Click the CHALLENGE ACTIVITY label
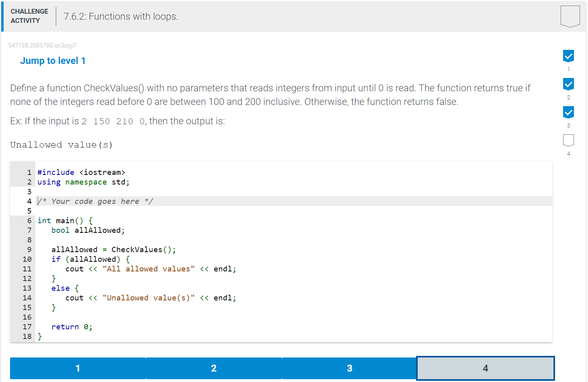 (29, 16)
